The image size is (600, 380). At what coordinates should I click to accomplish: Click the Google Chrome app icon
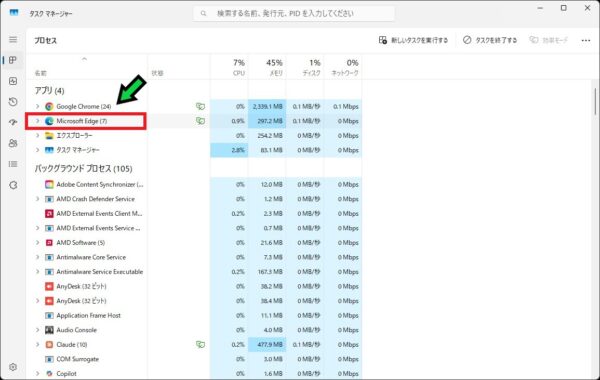pyautogui.click(x=49, y=106)
